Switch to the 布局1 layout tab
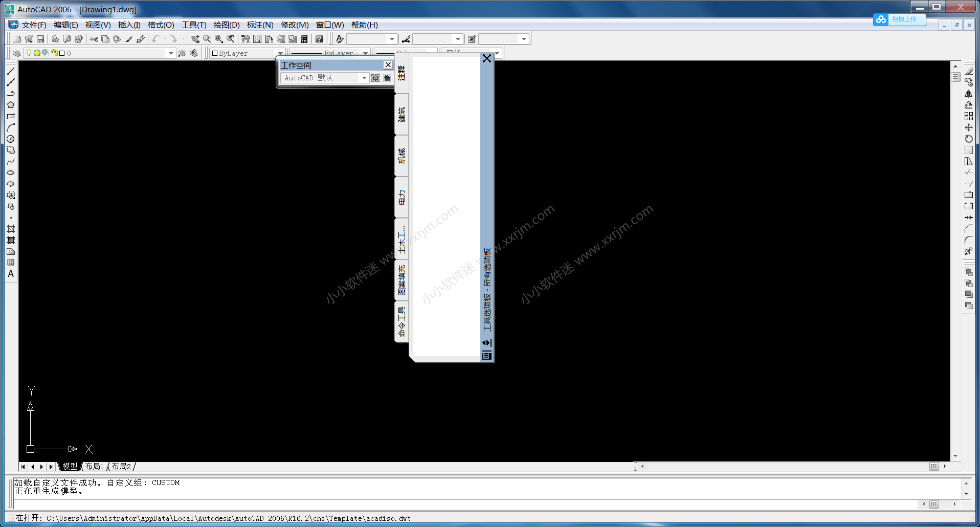 95,467
